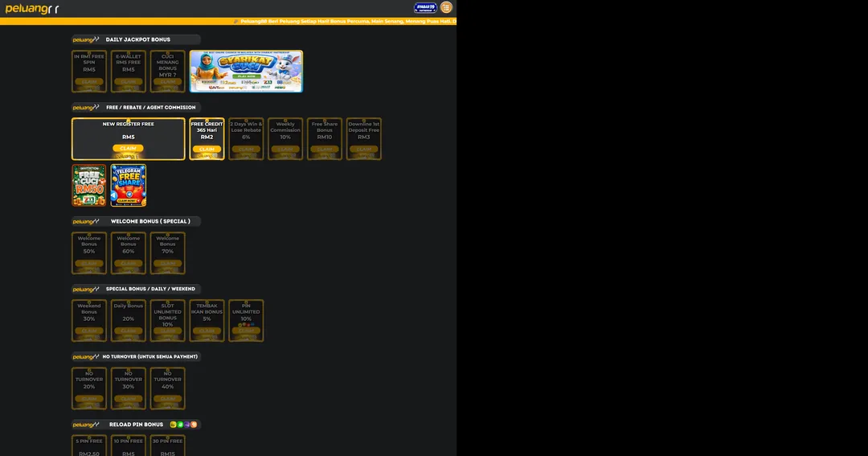The width and height of the screenshot is (868, 456).
Task: Click the No Turnover (Untuk Semua Payment) header
Action: point(136,357)
